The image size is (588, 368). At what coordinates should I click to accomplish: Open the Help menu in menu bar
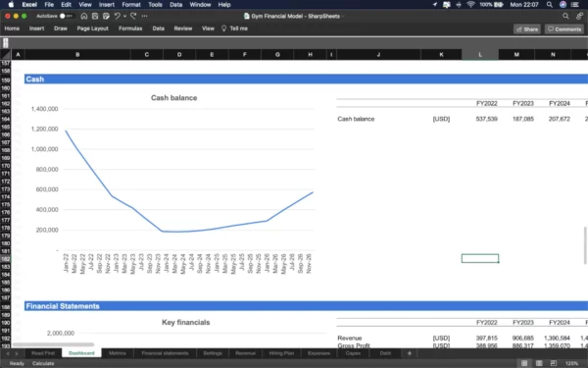coord(224,5)
